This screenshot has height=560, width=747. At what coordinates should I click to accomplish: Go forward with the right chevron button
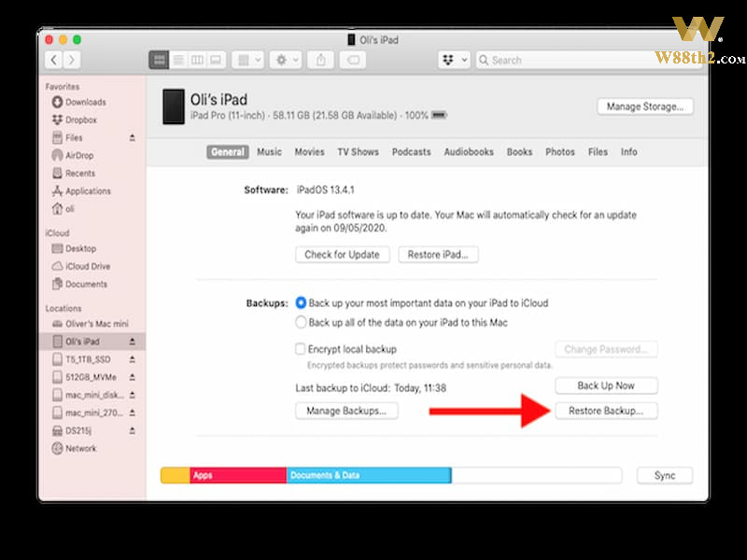click(x=72, y=60)
